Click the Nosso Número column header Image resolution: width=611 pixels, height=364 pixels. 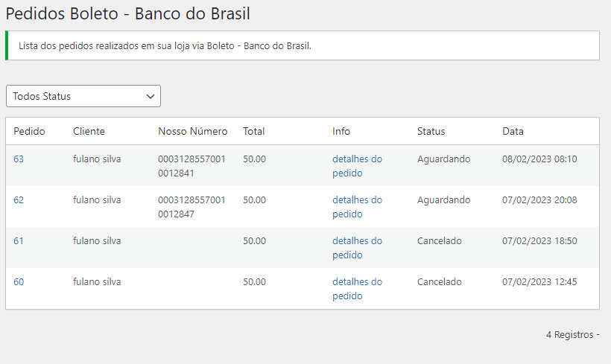tap(192, 131)
